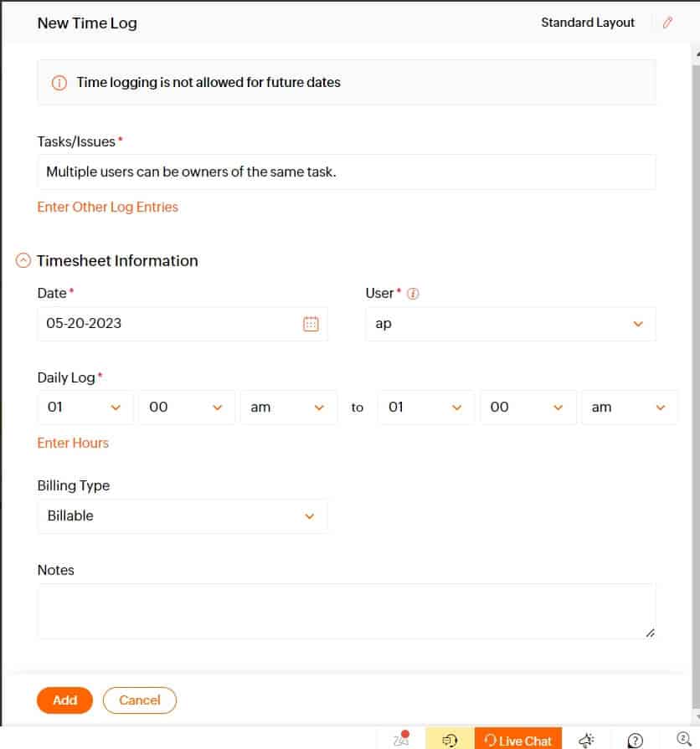Open the calendar date picker icon
This screenshot has height=749, width=700.
click(311, 324)
